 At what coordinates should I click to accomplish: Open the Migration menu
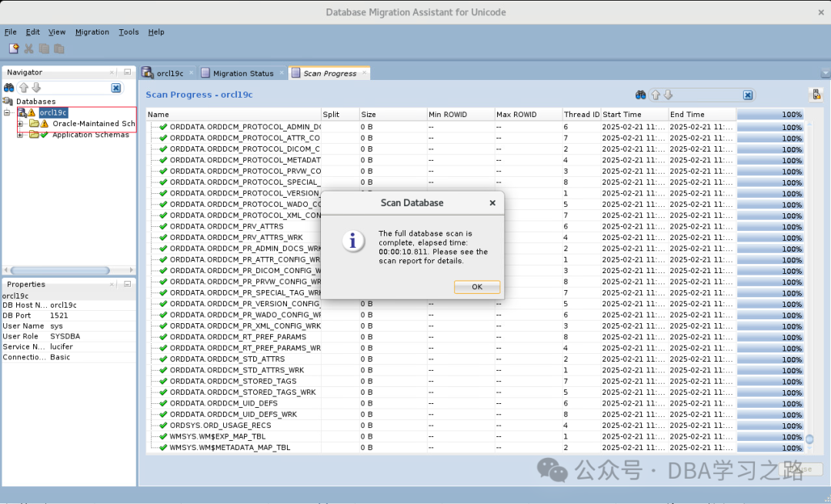pyautogui.click(x=92, y=32)
